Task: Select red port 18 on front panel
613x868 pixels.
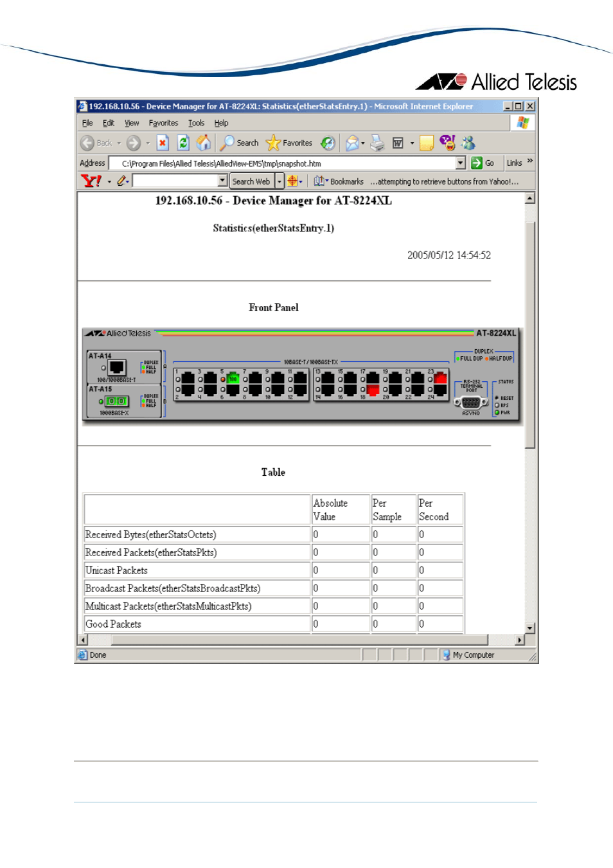Action: pyautogui.click(x=373, y=389)
